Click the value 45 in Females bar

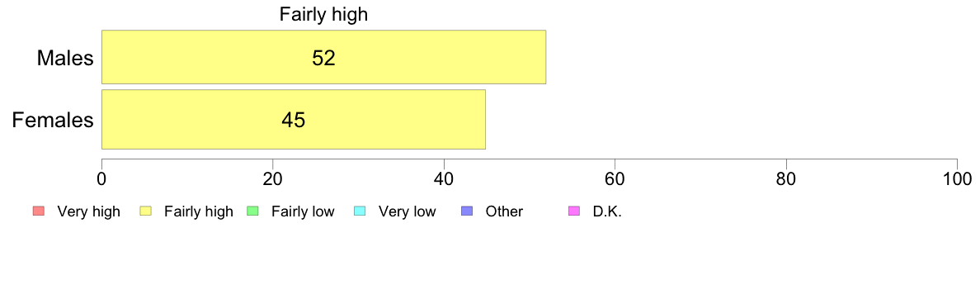pyautogui.click(x=293, y=120)
